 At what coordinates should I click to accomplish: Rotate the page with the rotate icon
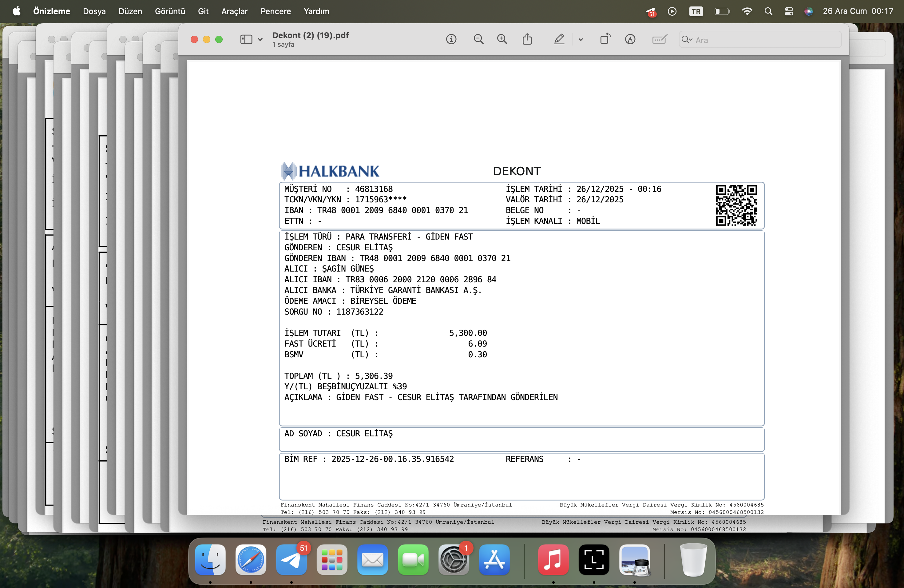pos(605,39)
